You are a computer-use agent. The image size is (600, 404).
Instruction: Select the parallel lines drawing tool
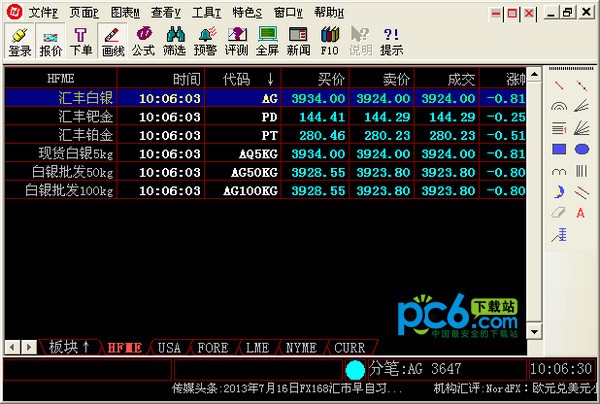point(582,192)
